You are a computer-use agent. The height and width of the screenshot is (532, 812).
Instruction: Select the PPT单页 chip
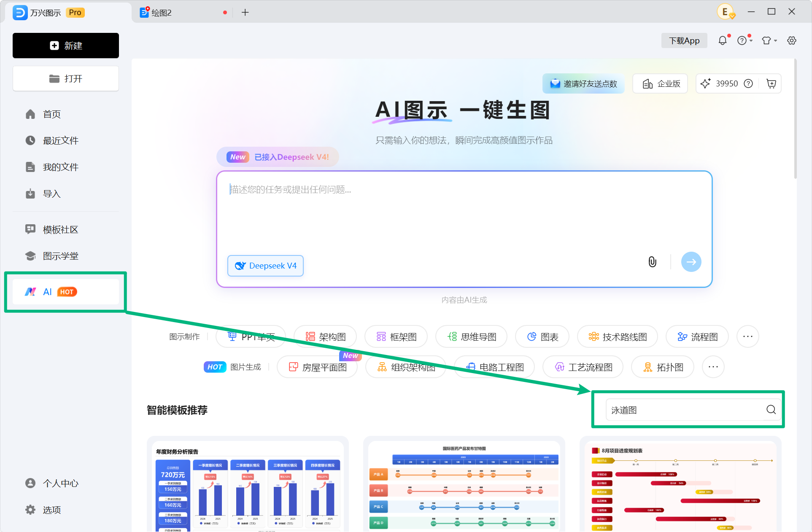click(251, 336)
